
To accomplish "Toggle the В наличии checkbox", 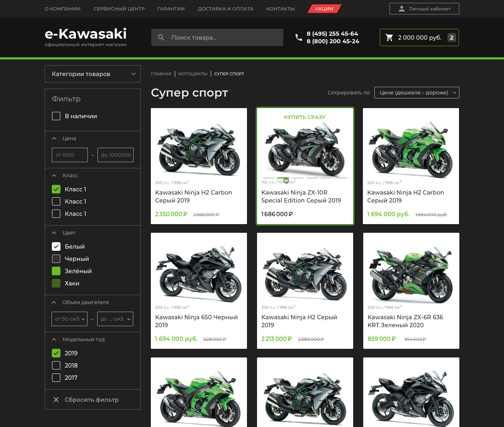I will [56, 116].
